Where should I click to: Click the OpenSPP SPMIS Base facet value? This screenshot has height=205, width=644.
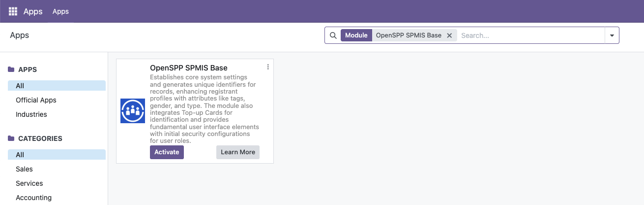[409, 35]
